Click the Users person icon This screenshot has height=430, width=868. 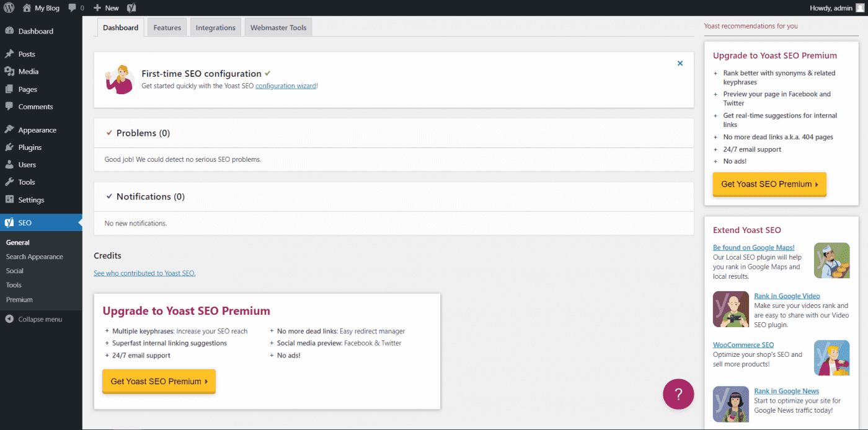9,165
